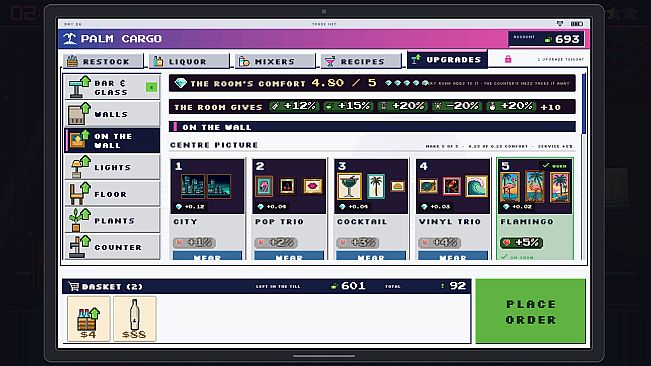Click the green Place Order button

click(531, 311)
